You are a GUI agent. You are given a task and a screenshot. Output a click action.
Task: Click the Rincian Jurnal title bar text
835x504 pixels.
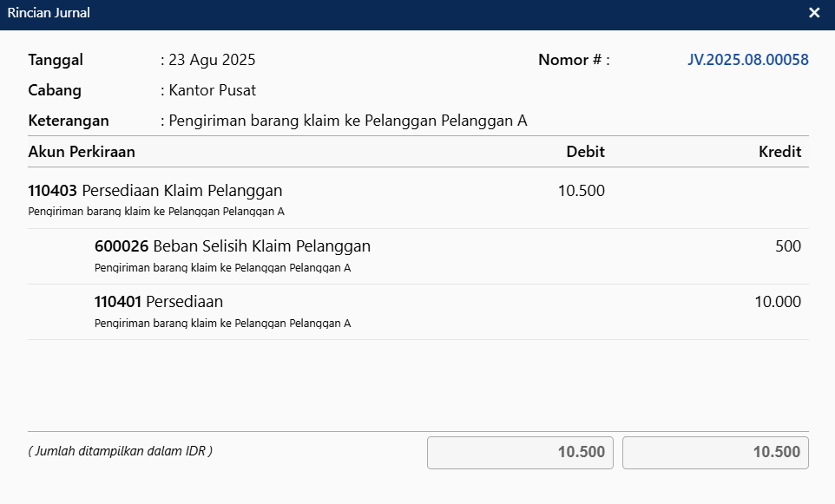click(x=49, y=13)
